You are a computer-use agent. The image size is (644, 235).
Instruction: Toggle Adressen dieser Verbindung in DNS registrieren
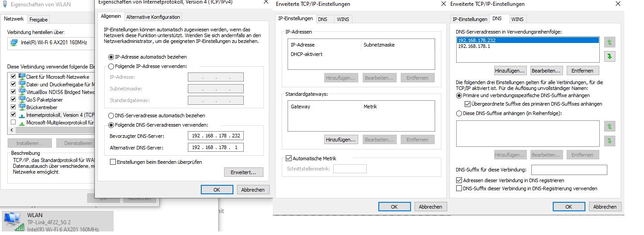point(459,180)
